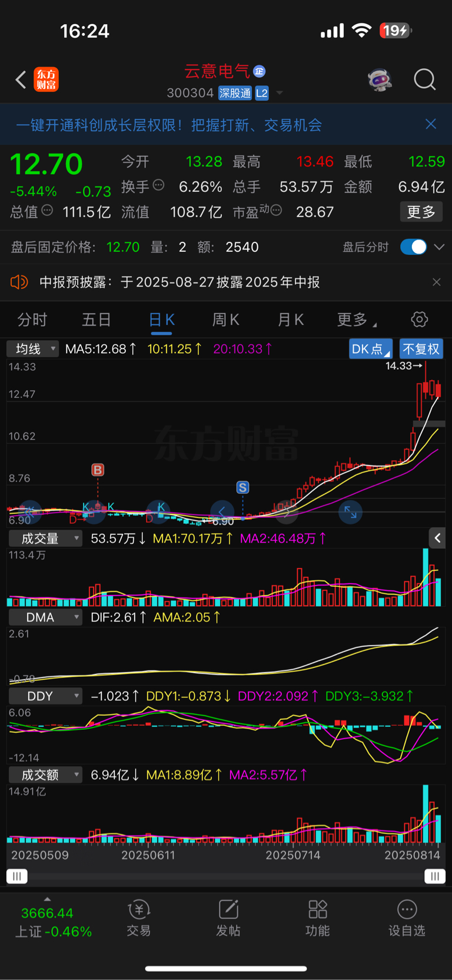Open the 均线 indicator dropdown

[33, 349]
